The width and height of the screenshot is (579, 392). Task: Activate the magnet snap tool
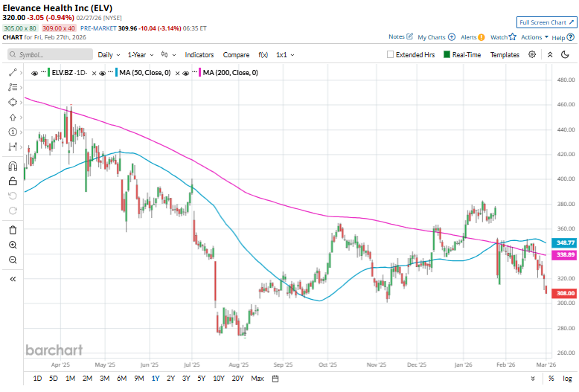[13, 166]
